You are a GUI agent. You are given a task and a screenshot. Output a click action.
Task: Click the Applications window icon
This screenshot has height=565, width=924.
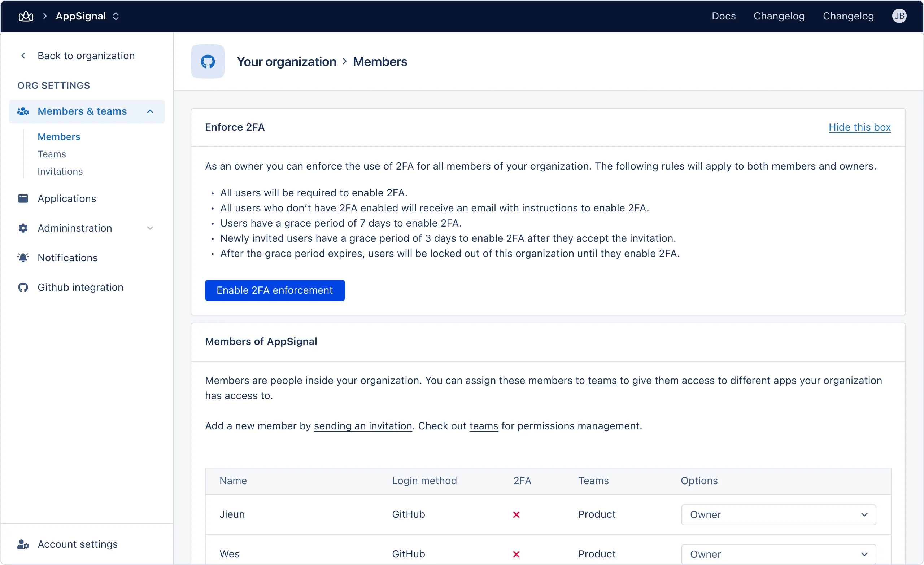[23, 198]
